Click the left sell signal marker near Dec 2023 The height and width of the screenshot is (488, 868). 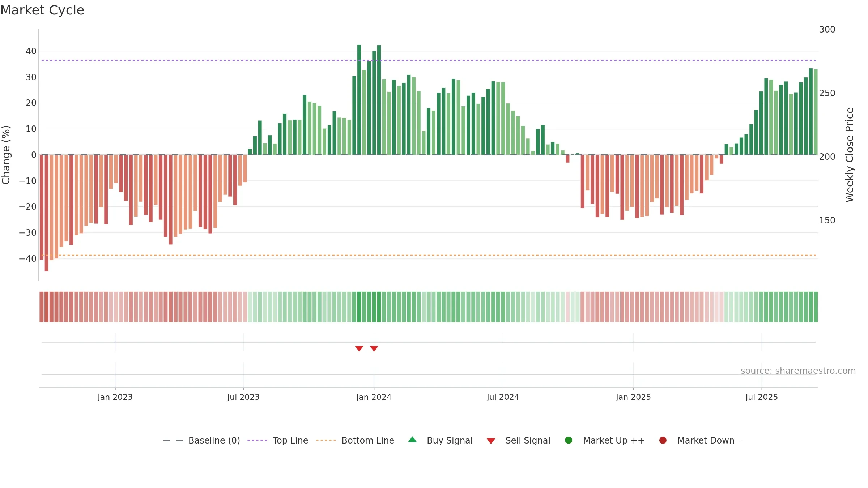point(359,348)
